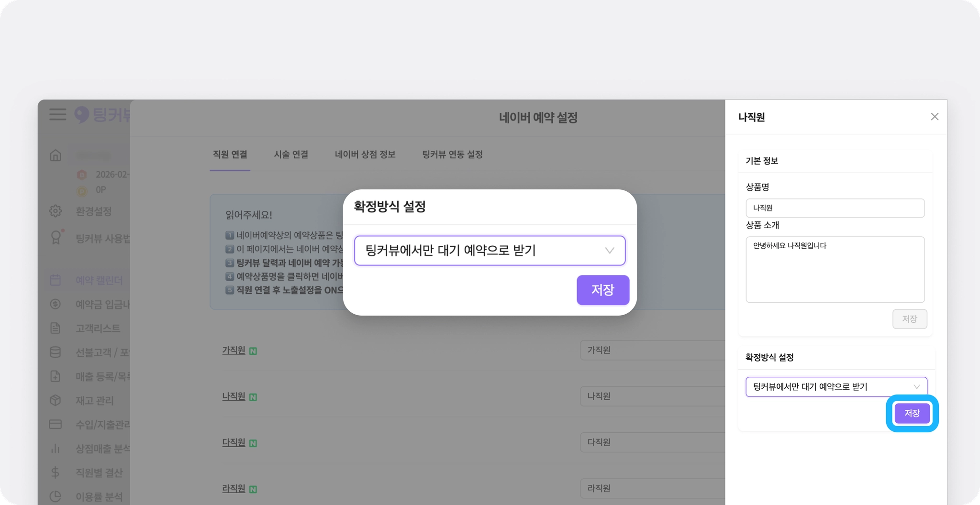The height and width of the screenshot is (505, 980).
Task: Click the 팅커뷰 logo icon
Action: tap(82, 114)
